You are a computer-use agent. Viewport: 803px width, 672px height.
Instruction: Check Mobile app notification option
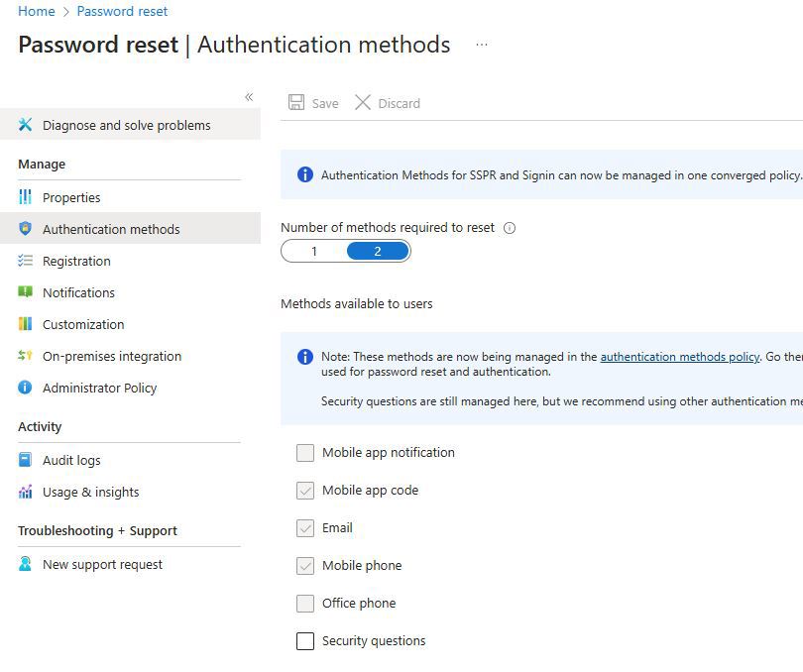pos(305,453)
